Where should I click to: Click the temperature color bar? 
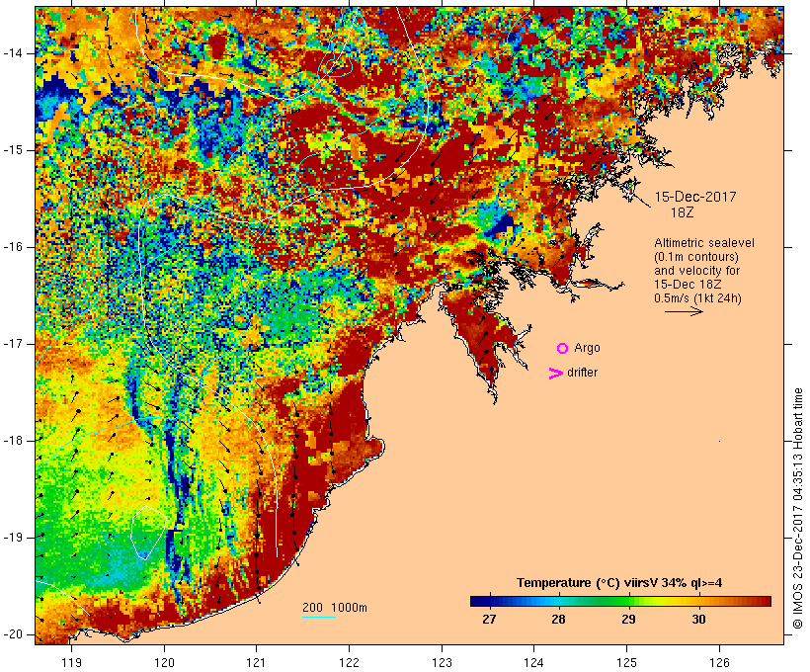[620, 601]
